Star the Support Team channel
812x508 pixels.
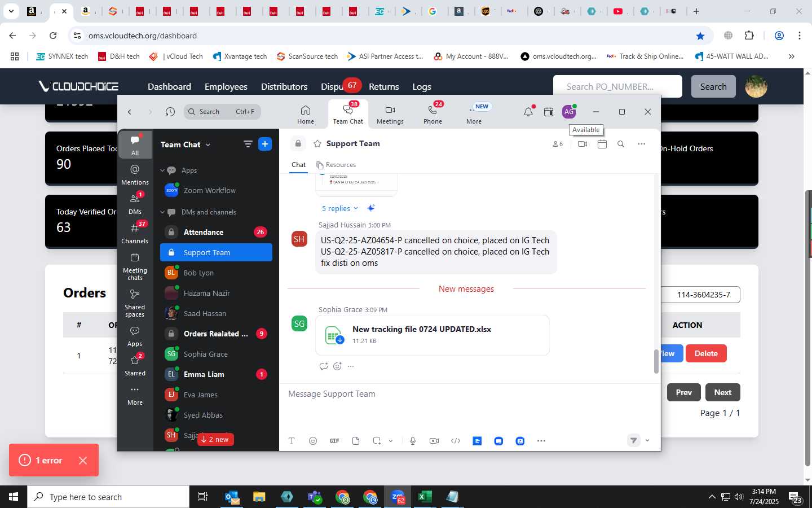click(317, 144)
